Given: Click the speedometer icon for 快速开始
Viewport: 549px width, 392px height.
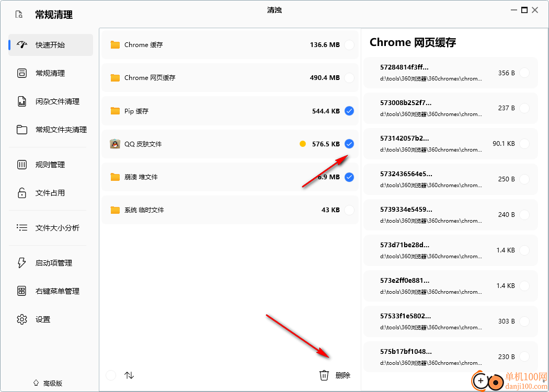Looking at the screenshot, I should tap(22, 45).
